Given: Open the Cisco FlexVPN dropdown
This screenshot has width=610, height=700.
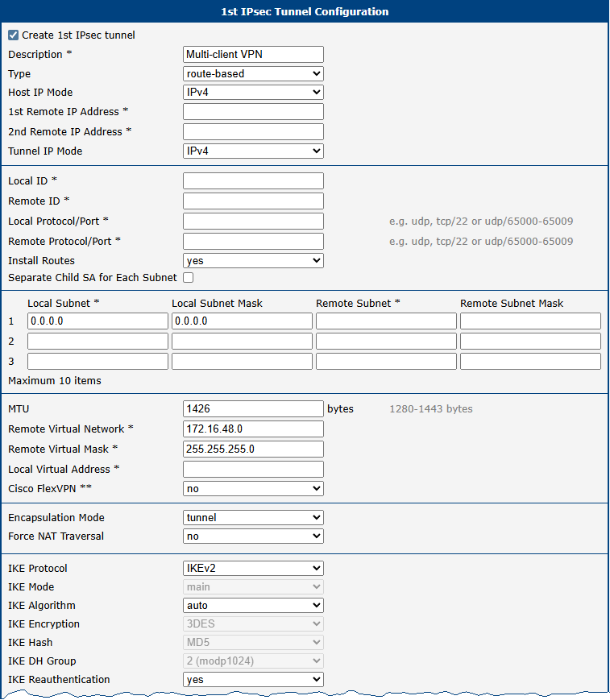Looking at the screenshot, I should point(253,488).
